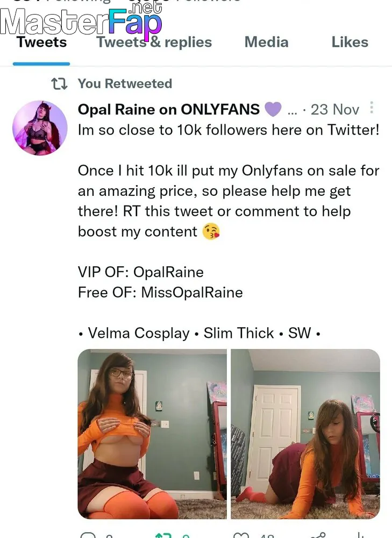Tap the like count next to the heart
The height and width of the screenshot is (538, 392).
[x=267, y=536]
